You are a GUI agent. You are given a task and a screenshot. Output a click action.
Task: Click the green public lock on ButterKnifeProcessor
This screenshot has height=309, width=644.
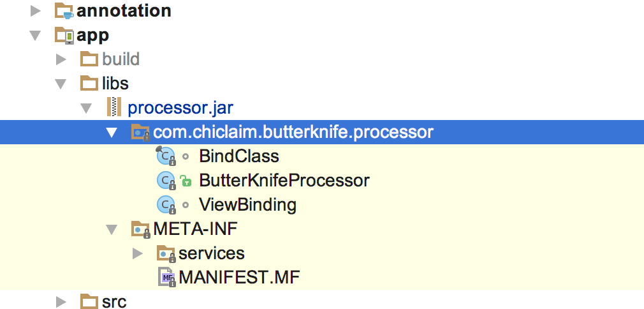click(x=185, y=181)
